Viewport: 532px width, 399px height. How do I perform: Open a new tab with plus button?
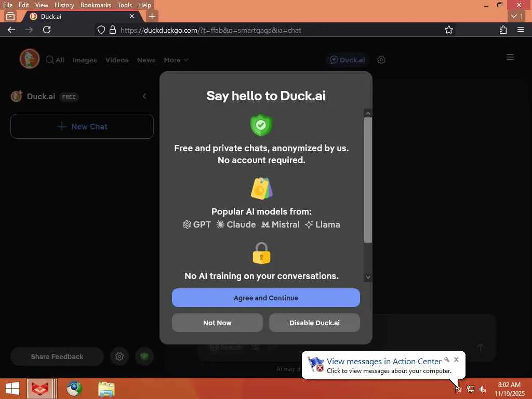pos(152,16)
